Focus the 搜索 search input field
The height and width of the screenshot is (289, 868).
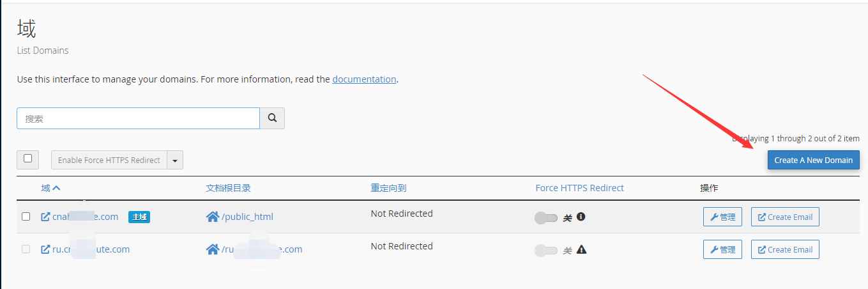138,118
